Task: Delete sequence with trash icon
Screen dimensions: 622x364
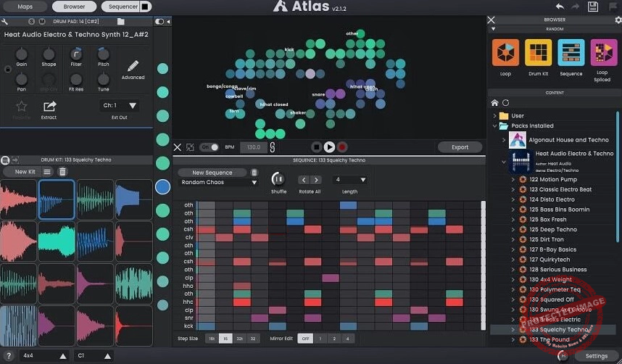Action: 254,173
